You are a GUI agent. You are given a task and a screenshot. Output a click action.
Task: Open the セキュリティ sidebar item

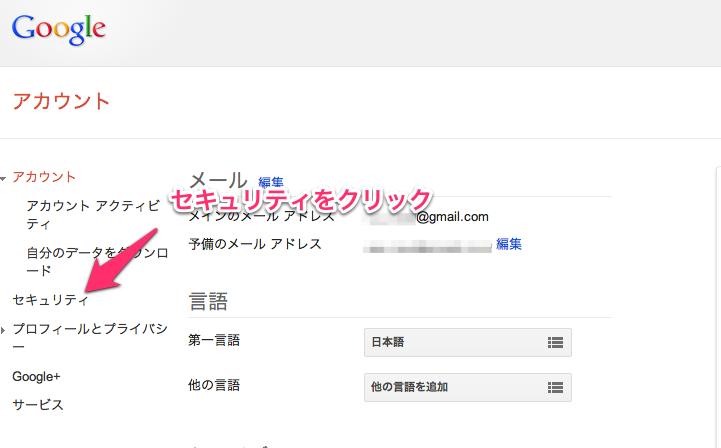50,300
